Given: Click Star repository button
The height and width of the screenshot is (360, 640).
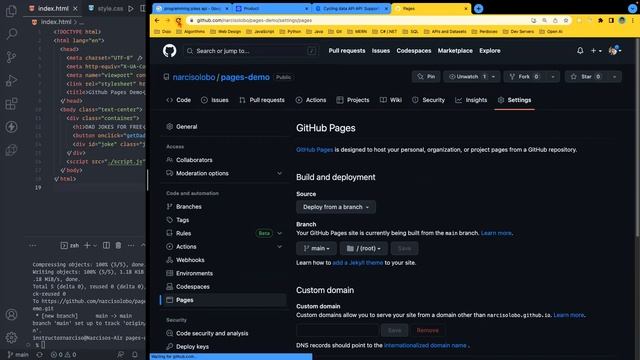Looking at the screenshot, I should (x=587, y=76).
